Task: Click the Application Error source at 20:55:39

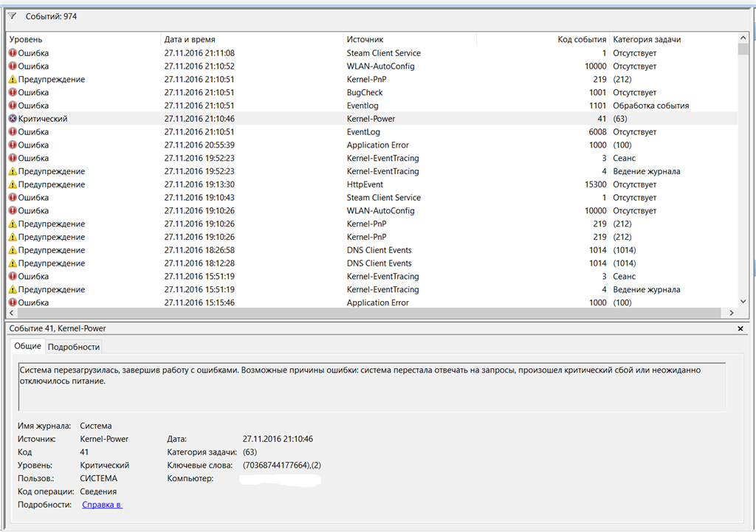Action: [377, 145]
